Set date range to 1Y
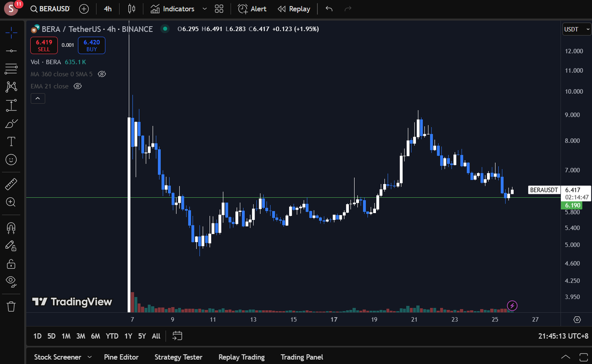592x364 pixels. point(128,336)
